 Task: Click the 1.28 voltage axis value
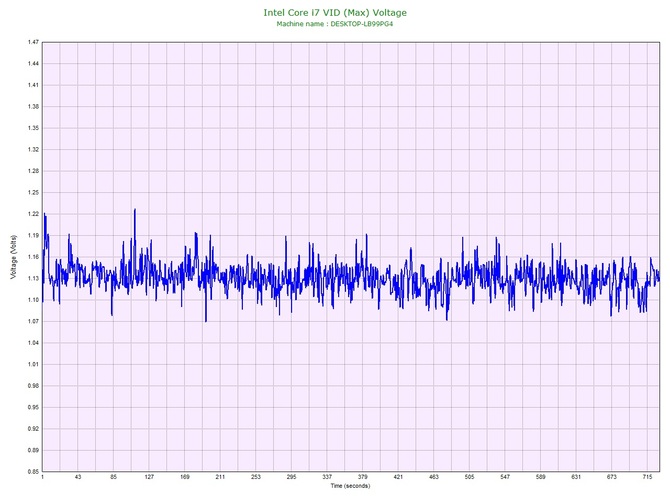[33, 171]
